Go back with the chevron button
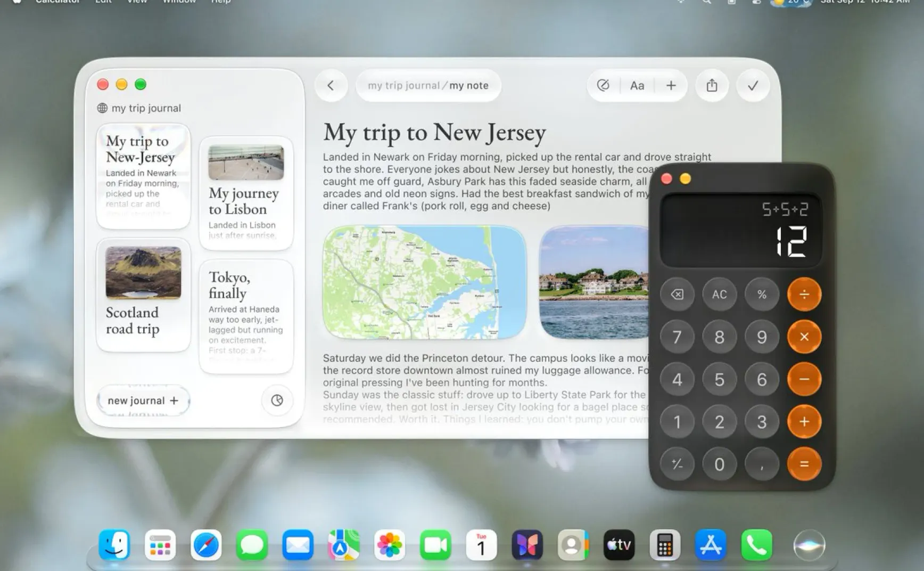This screenshot has height=571, width=924. 331,85
